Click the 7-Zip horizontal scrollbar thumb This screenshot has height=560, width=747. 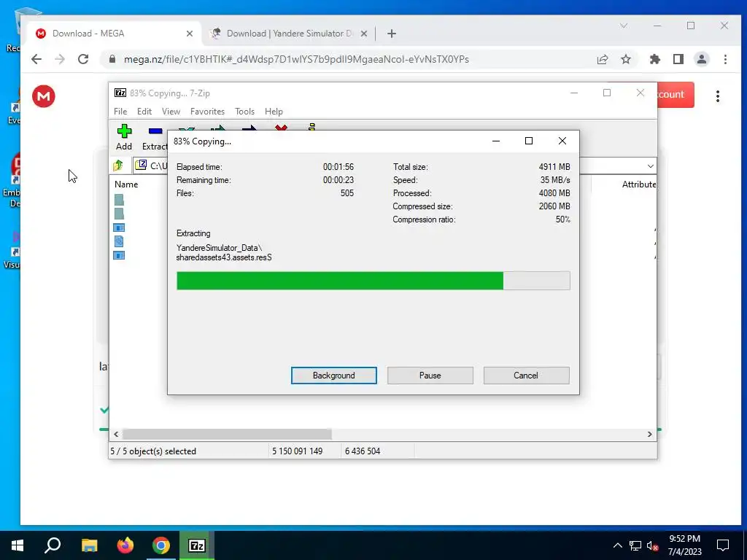(x=228, y=434)
